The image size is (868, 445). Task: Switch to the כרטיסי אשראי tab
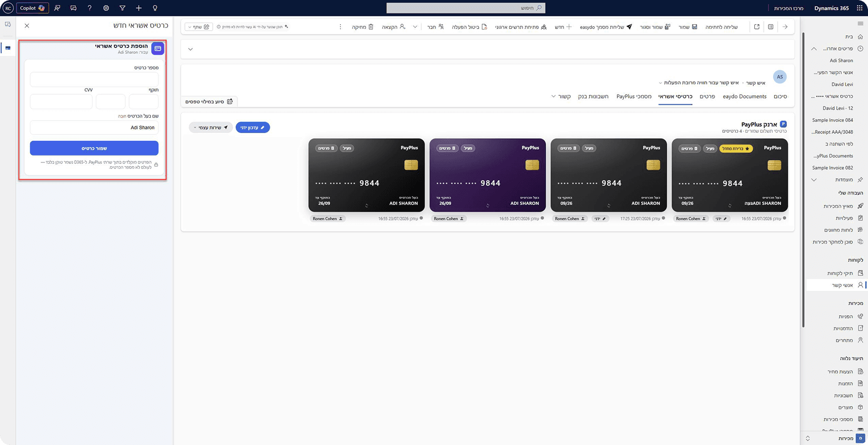[x=675, y=96]
